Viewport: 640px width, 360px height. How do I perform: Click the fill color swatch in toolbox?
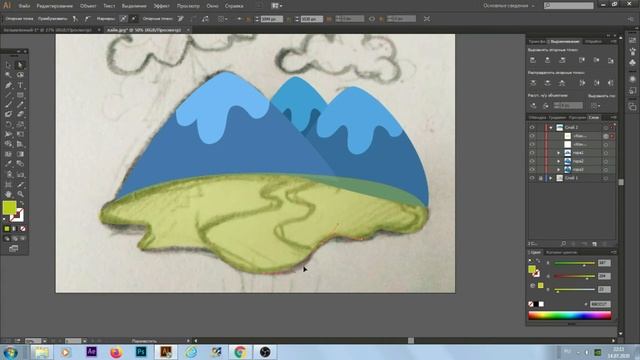[x=9, y=207]
